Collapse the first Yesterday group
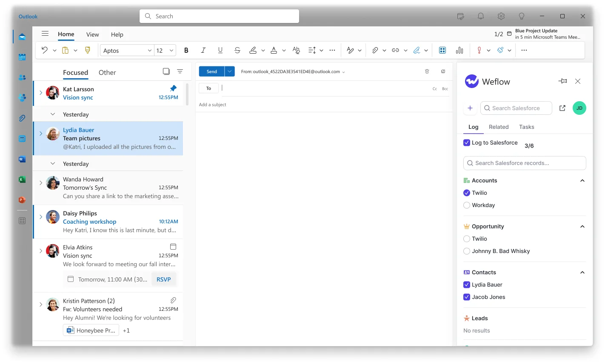605x364 pixels. pyautogui.click(x=53, y=114)
